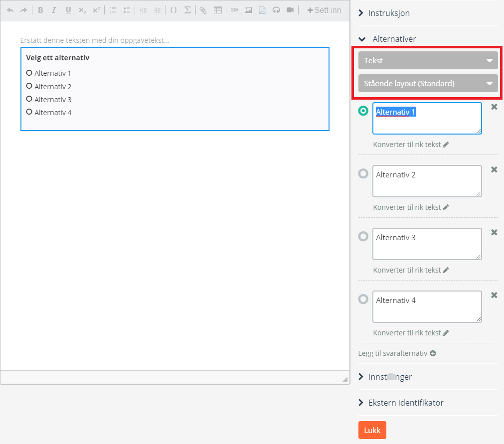Apply italic formatting

point(54,10)
